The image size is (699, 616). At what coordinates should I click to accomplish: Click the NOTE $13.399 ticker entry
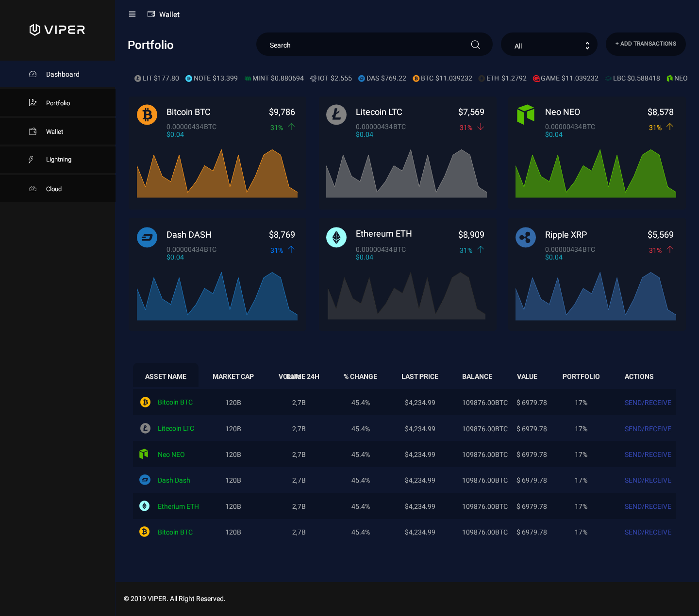(x=212, y=79)
